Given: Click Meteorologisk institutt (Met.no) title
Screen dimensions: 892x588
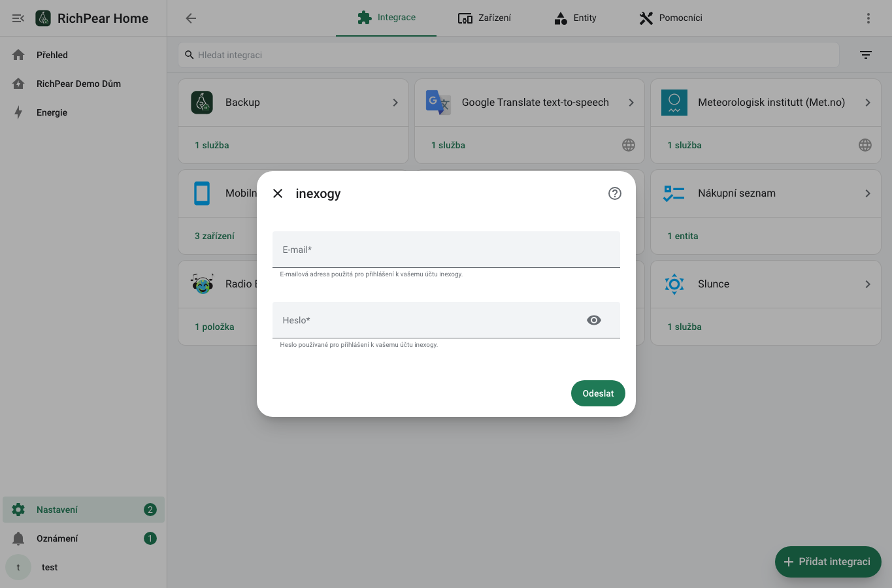Looking at the screenshot, I should pyautogui.click(x=771, y=103).
